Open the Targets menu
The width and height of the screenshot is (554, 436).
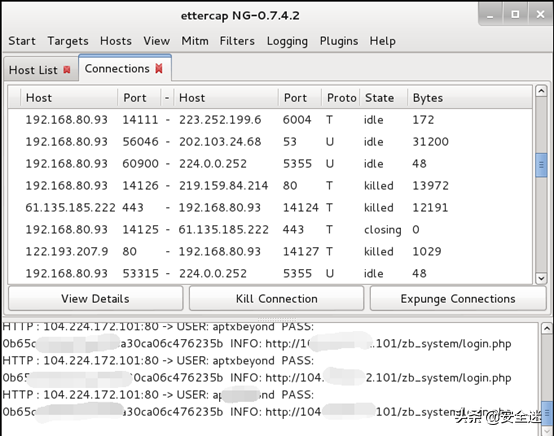[x=68, y=41]
